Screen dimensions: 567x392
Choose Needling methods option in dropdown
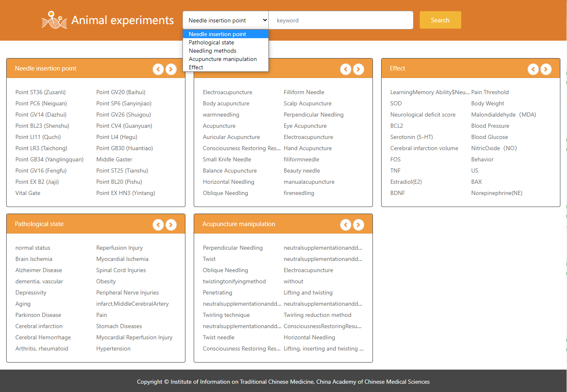click(x=212, y=51)
